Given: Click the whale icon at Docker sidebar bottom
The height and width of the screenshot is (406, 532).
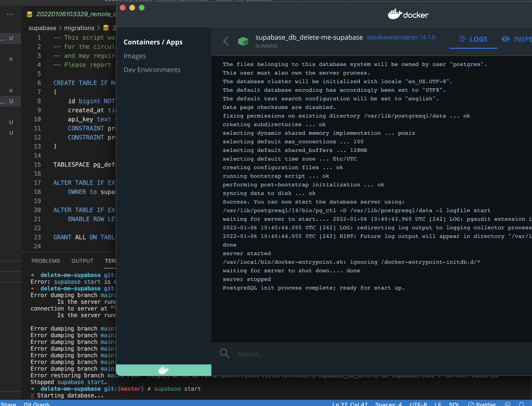Looking at the screenshot, I should tap(163, 370).
